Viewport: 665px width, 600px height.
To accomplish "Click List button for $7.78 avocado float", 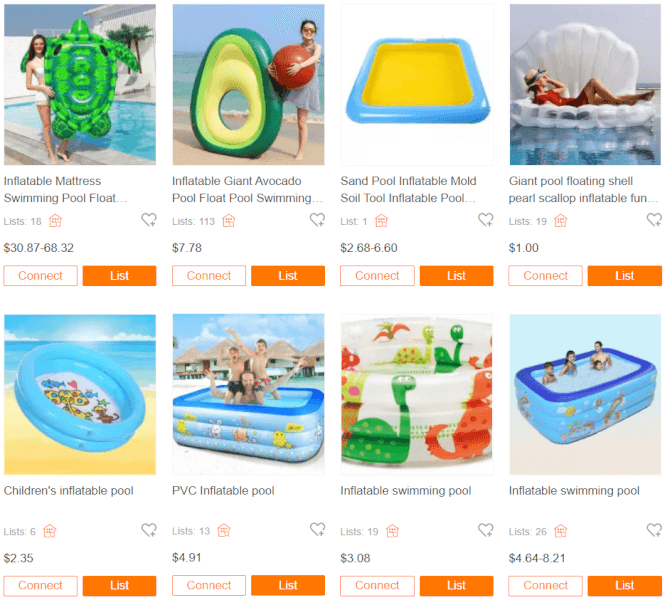I will click(288, 276).
